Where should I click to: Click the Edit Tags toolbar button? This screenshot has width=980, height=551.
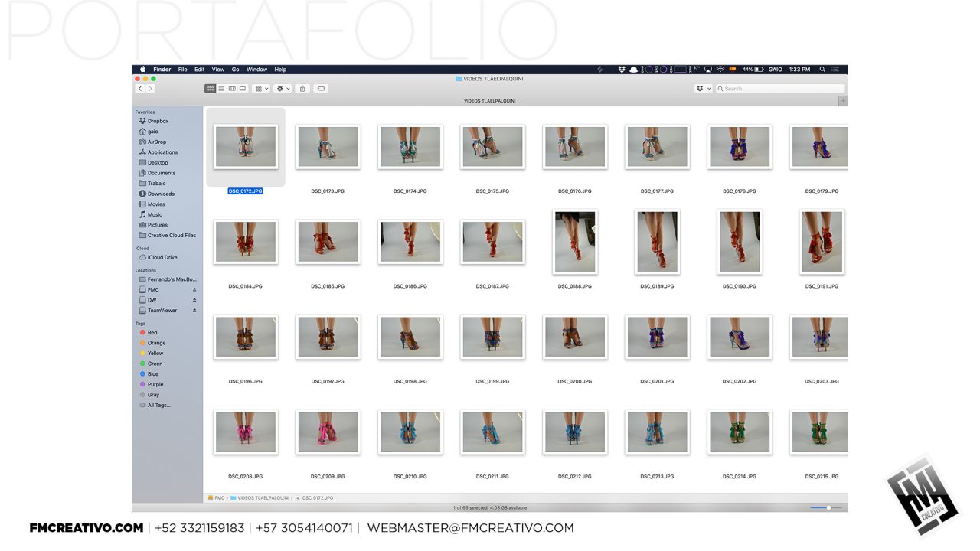coord(321,89)
